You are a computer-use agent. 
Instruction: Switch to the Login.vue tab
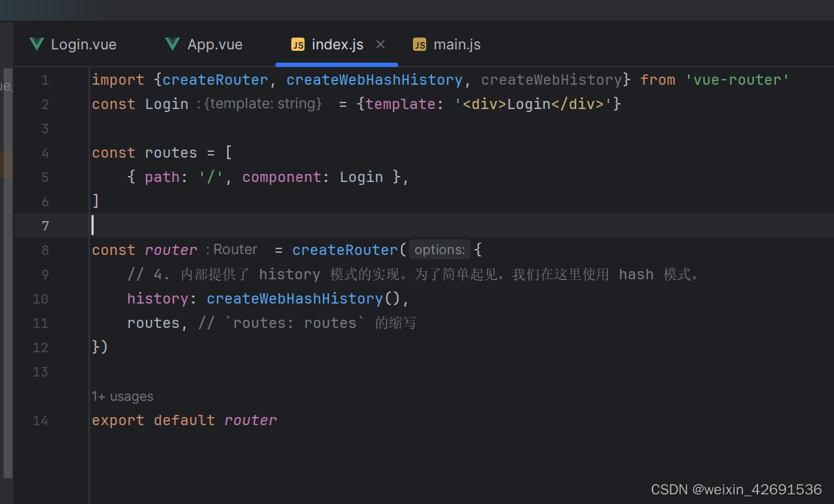(83, 44)
